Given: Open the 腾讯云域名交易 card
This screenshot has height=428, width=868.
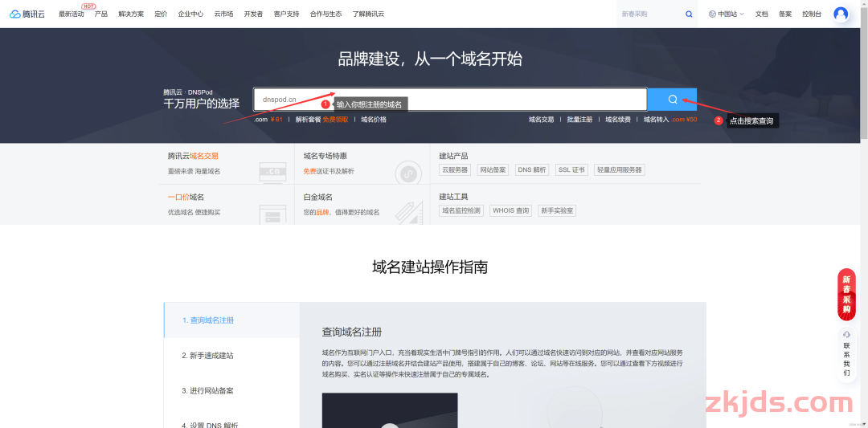Looking at the screenshot, I should pyautogui.click(x=227, y=164).
